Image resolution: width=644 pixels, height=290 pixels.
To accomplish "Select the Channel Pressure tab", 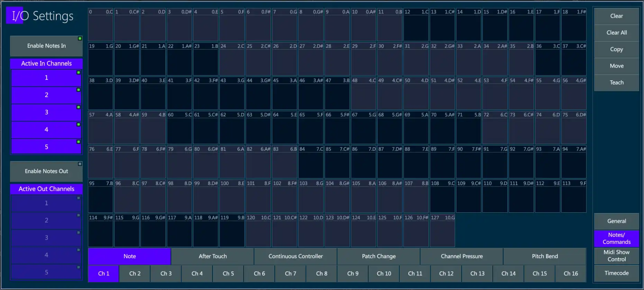I will [x=462, y=257].
